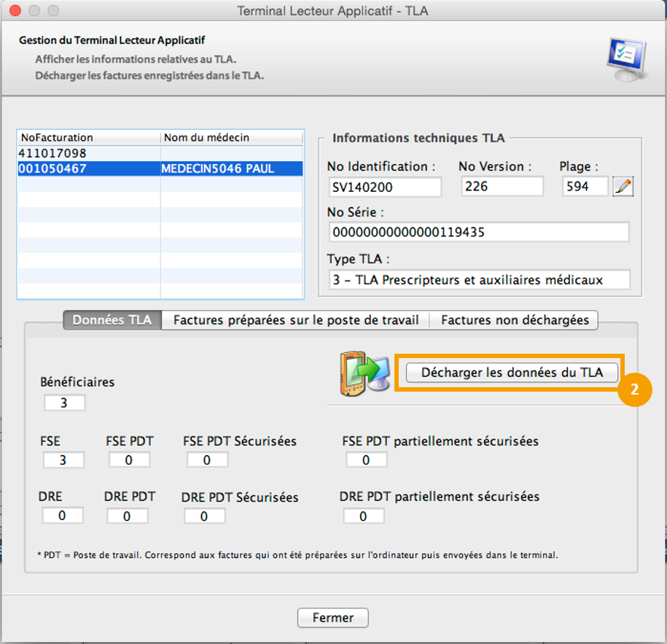The width and height of the screenshot is (667, 644).
Task: Click the Plage field showing 594
Action: tap(585, 187)
